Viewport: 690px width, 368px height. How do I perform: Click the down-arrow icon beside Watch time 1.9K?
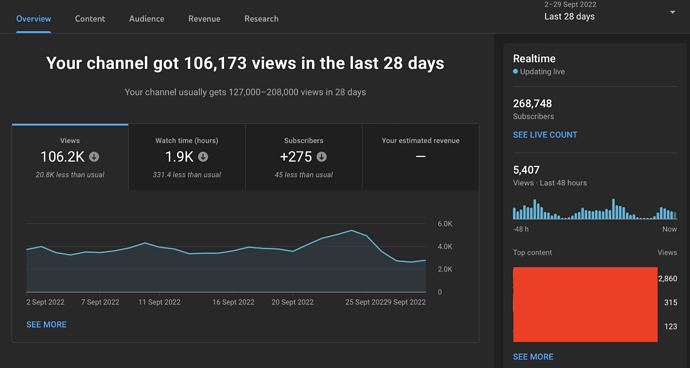pyautogui.click(x=203, y=157)
